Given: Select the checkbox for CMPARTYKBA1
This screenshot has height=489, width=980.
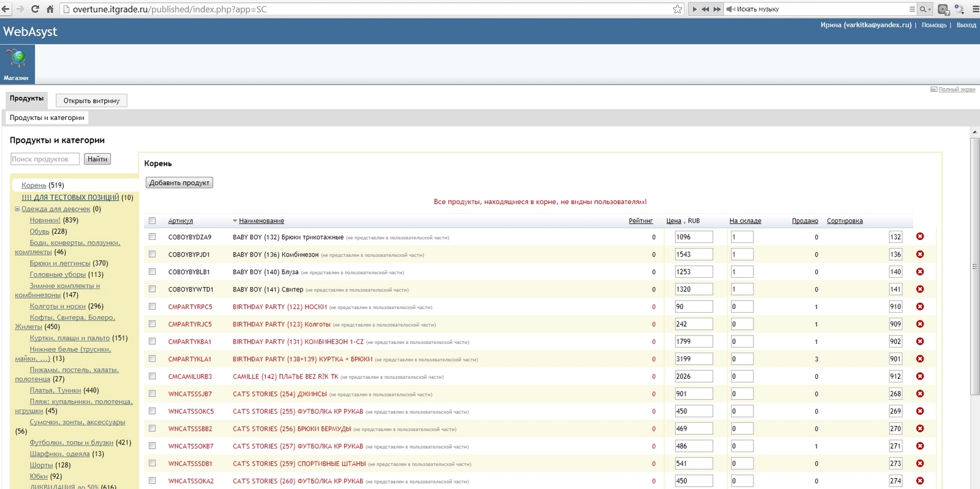Looking at the screenshot, I should (x=152, y=342).
